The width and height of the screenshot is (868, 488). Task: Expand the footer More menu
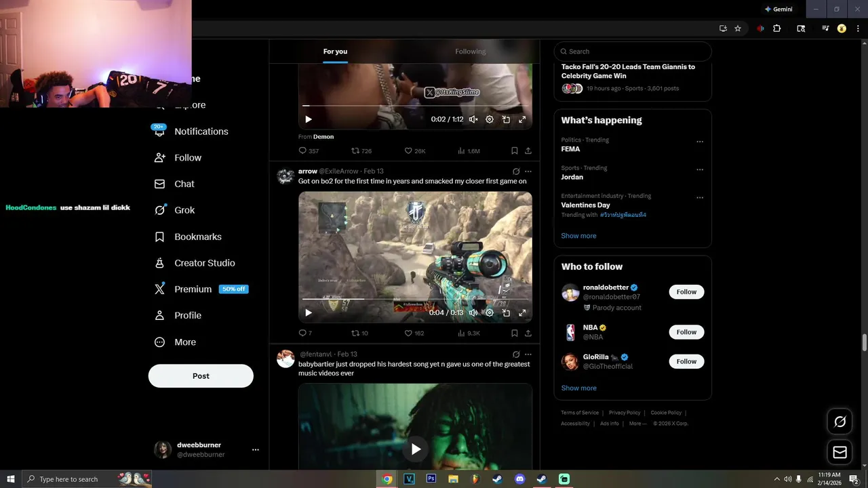click(x=637, y=424)
